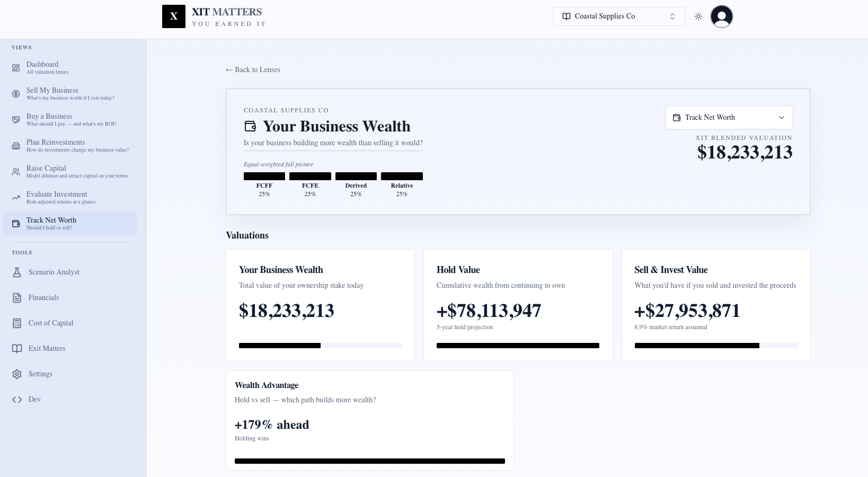Click the Plan Reinvestments building icon
This screenshot has height=477, width=868.
16,146
